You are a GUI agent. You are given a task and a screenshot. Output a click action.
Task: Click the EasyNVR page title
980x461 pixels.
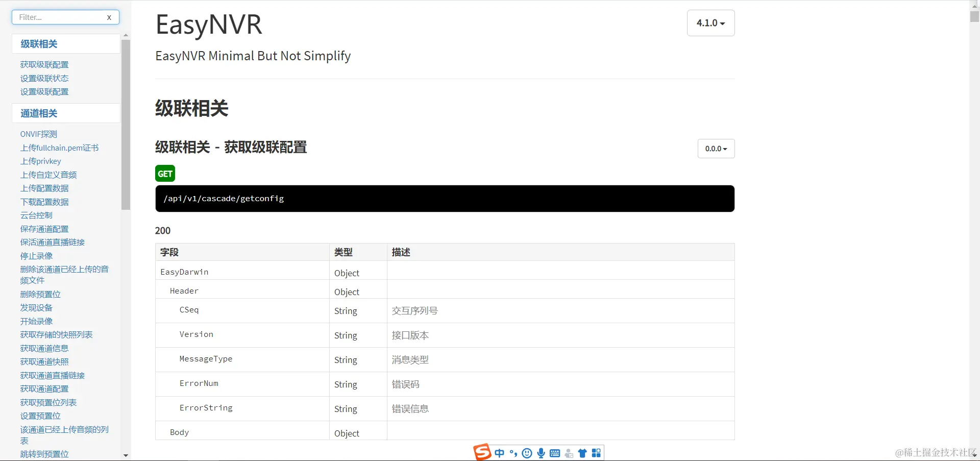[x=209, y=25]
